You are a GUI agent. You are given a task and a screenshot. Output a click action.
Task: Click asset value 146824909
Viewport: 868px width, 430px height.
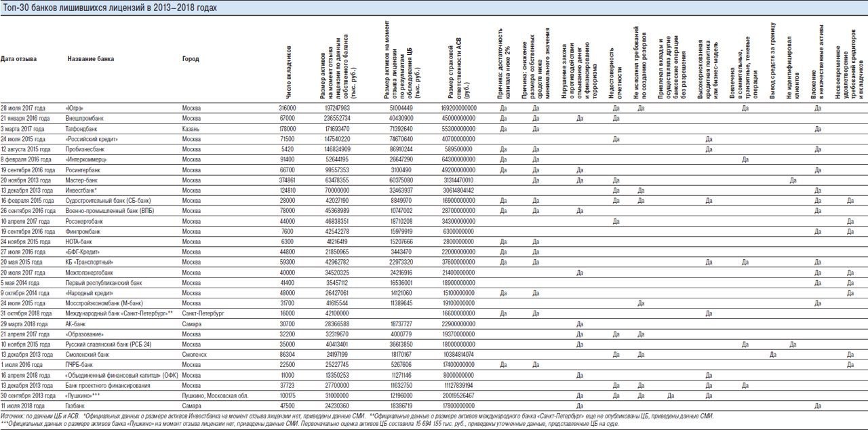pyautogui.click(x=336, y=149)
